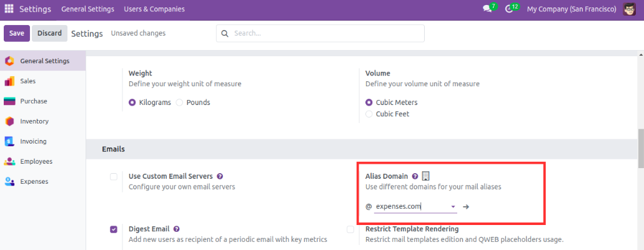The image size is (644, 250).
Task: Select the Kilograms radio button
Action: click(x=132, y=102)
